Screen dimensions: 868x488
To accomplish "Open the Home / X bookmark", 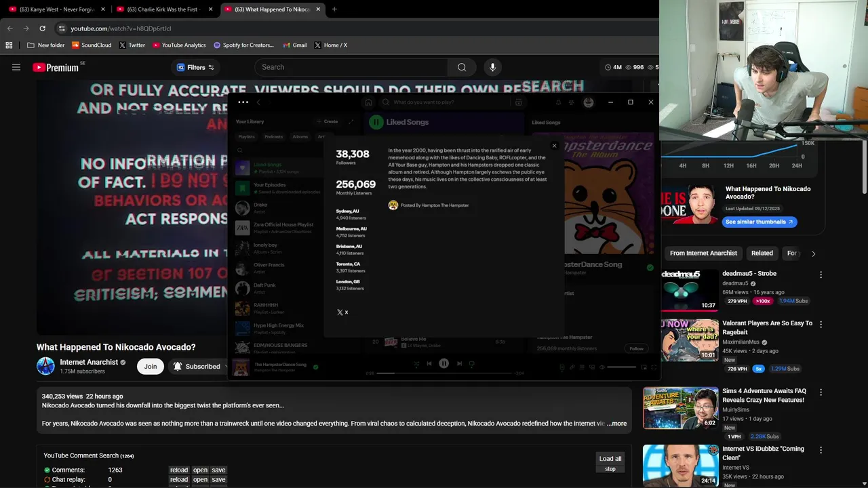I will point(330,45).
